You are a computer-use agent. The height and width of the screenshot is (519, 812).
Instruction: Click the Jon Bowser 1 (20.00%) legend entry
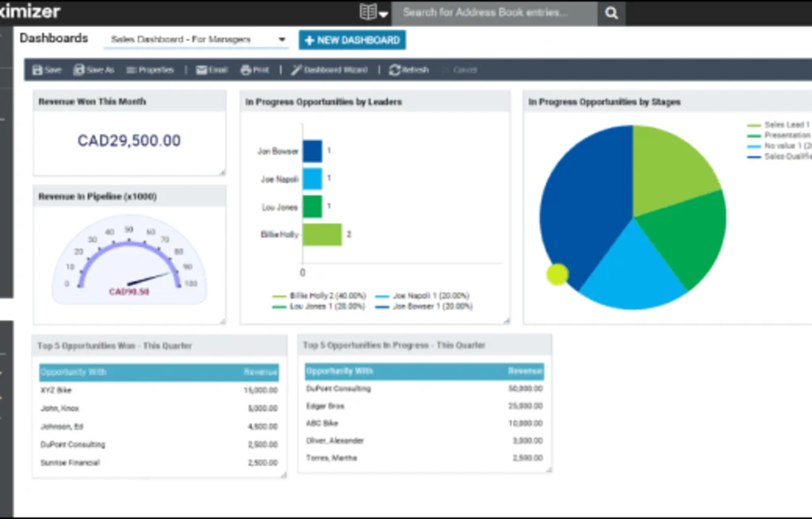tap(423, 307)
